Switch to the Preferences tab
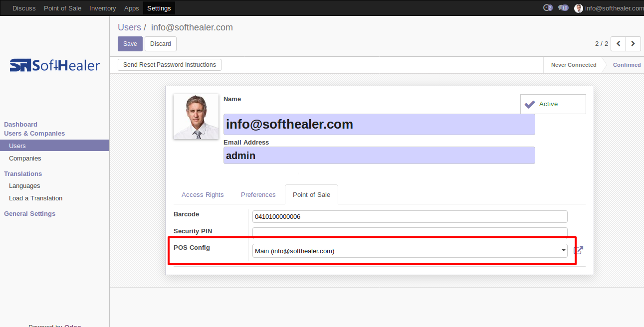This screenshot has width=644, height=327. [x=258, y=195]
